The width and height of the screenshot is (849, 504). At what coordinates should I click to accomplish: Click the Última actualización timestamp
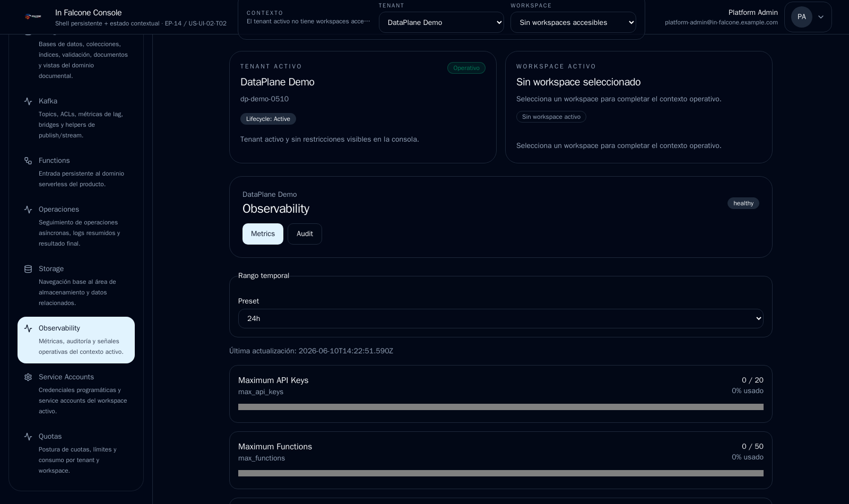click(311, 351)
